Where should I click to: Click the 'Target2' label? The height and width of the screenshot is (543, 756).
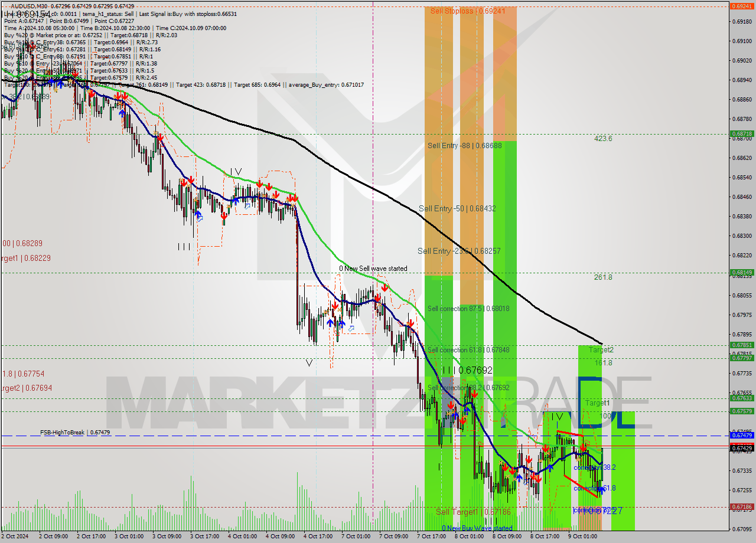point(601,350)
